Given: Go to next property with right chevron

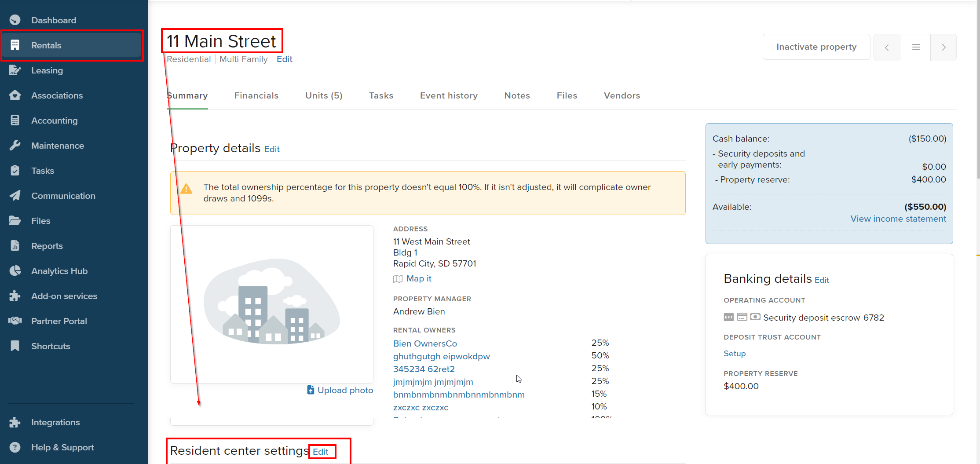Looking at the screenshot, I should click(x=943, y=47).
